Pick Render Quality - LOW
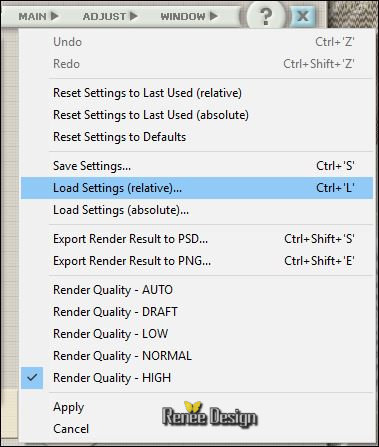 coord(197,334)
